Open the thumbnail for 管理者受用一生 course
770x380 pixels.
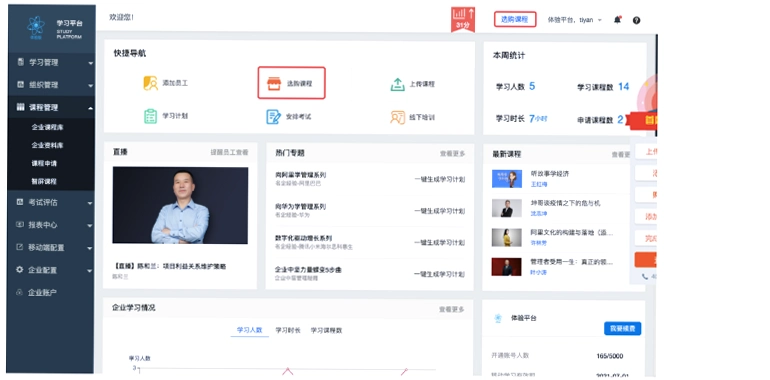pos(507,267)
